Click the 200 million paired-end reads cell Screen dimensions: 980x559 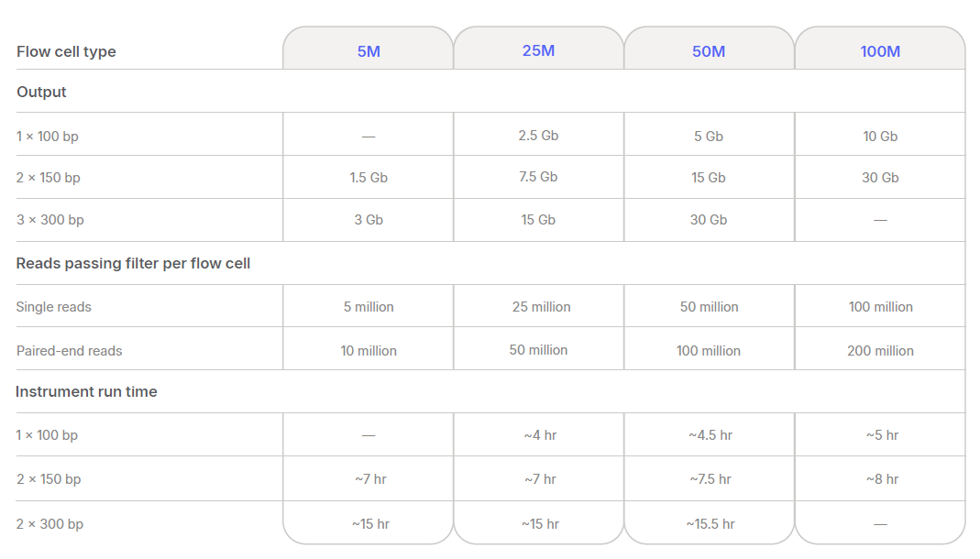[880, 351]
